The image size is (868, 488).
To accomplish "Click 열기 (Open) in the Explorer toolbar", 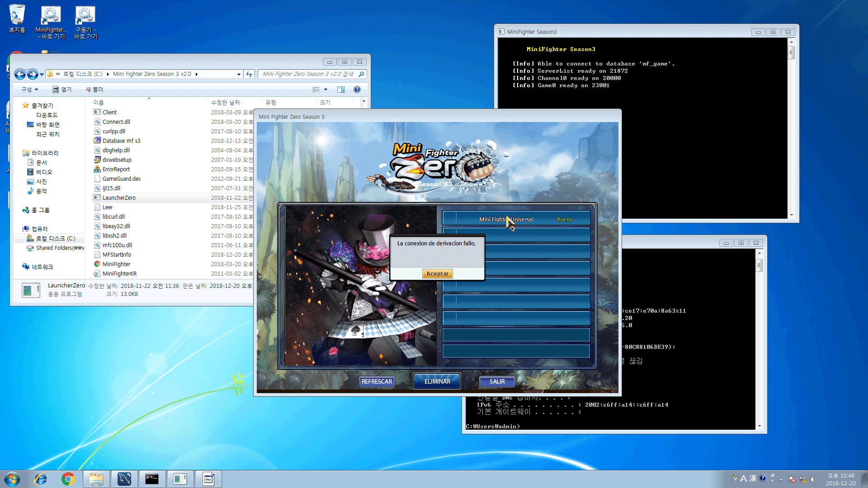I will 62,89.
